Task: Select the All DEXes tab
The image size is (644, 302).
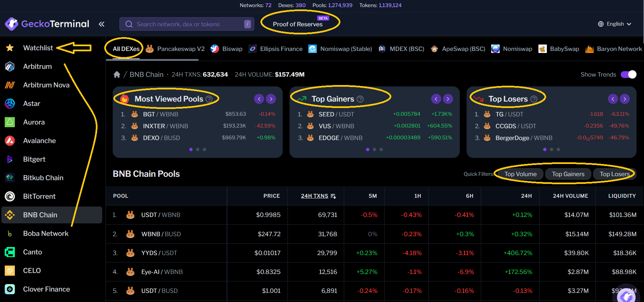Action: tap(126, 49)
